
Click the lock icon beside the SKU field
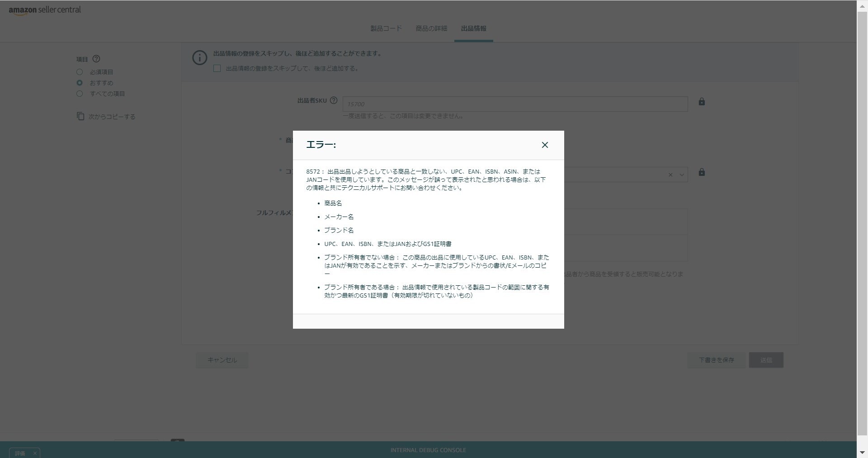tap(702, 102)
